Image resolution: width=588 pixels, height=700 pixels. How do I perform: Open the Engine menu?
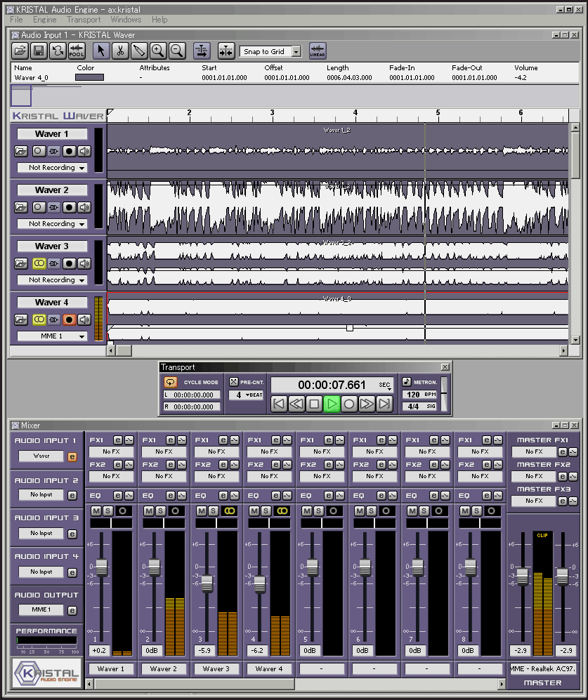(44, 20)
